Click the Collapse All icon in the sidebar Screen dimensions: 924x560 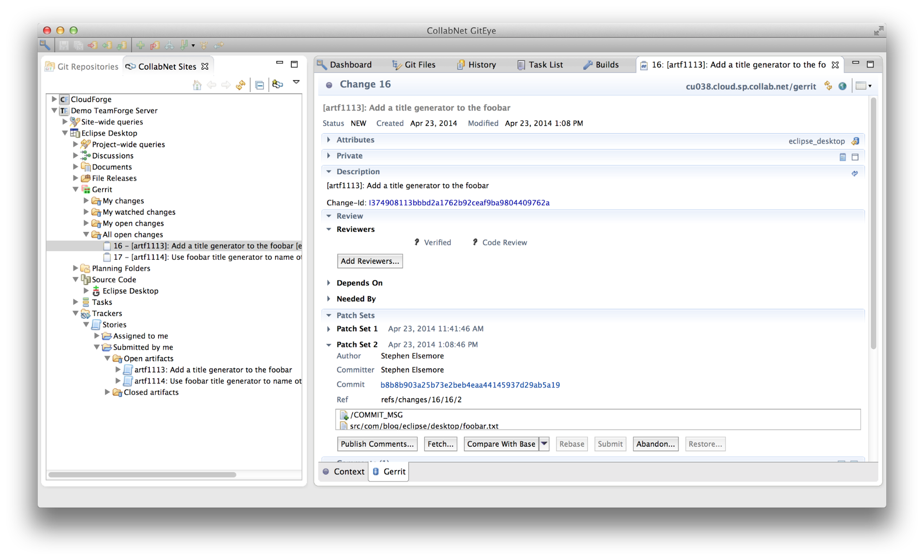pos(260,85)
